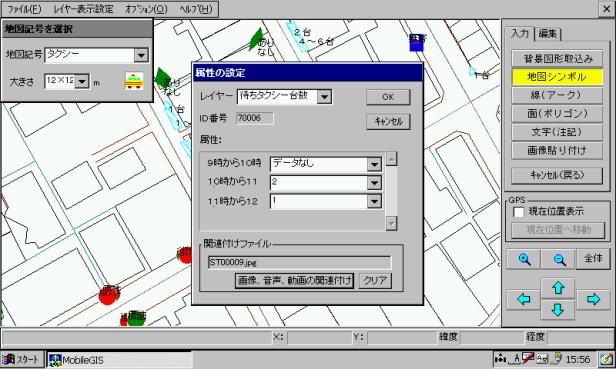
Task: Pan map with the up arrow
Action: [x=558, y=288]
